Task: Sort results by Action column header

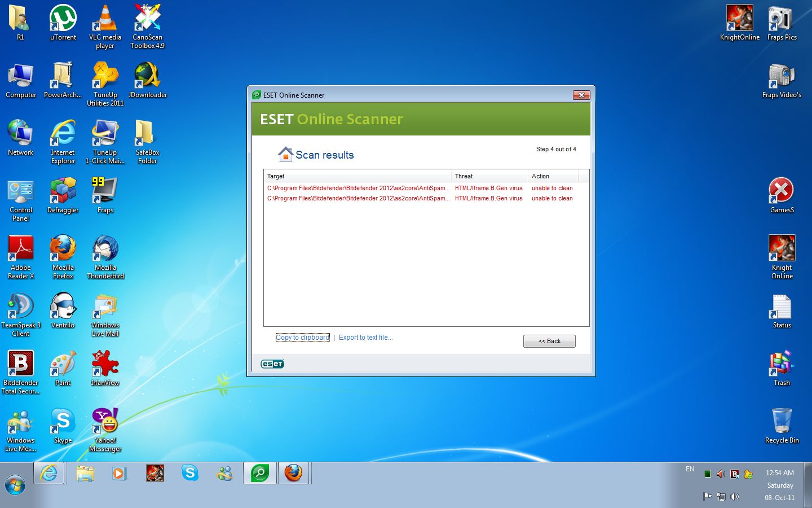Action: coord(553,176)
